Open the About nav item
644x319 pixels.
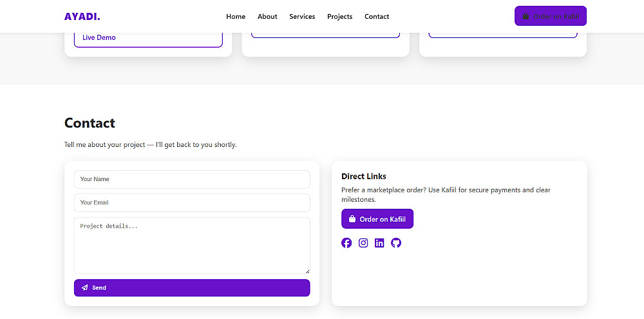click(267, 17)
